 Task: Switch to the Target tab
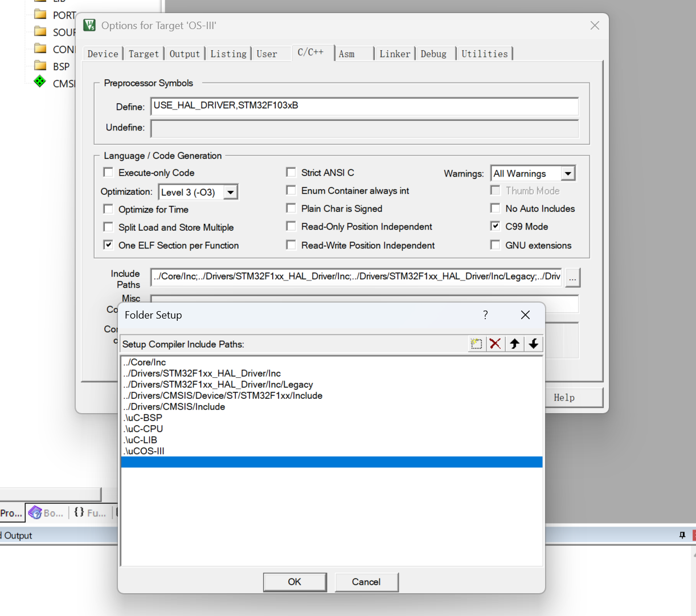tap(144, 54)
